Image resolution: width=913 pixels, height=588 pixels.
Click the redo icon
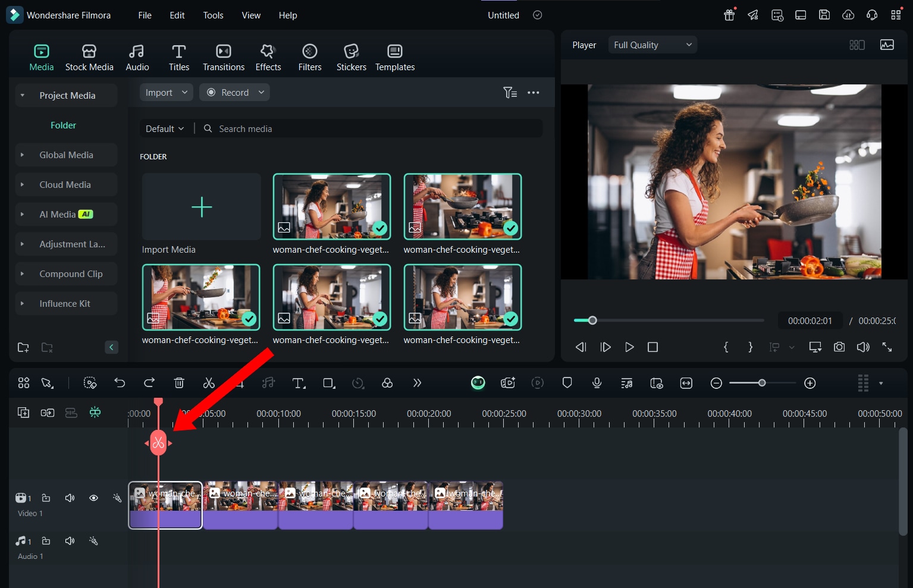[x=149, y=383]
